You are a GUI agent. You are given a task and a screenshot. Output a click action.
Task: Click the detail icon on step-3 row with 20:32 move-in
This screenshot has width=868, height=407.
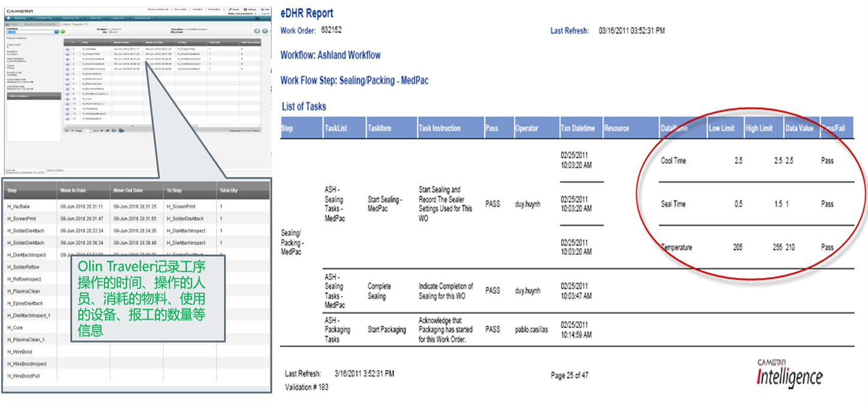[67, 59]
